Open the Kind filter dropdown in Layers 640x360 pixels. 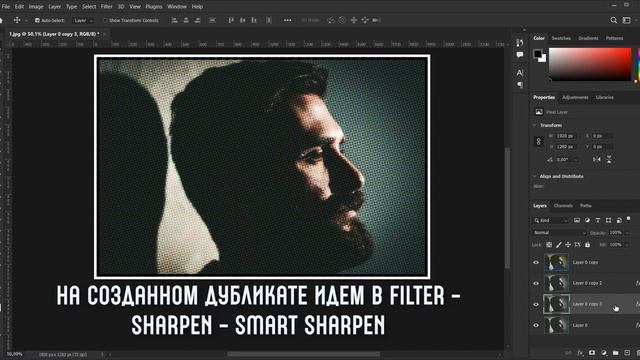point(551,220)
